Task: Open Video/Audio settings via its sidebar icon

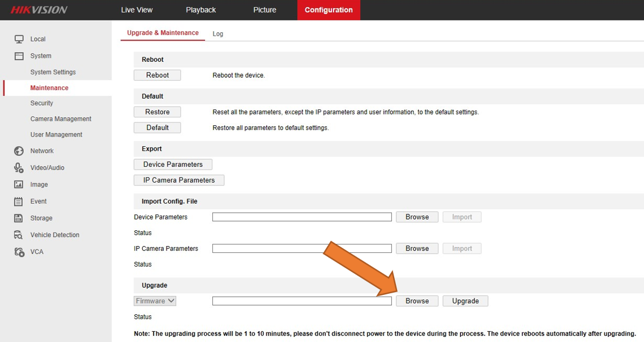Action: (18, 167)
